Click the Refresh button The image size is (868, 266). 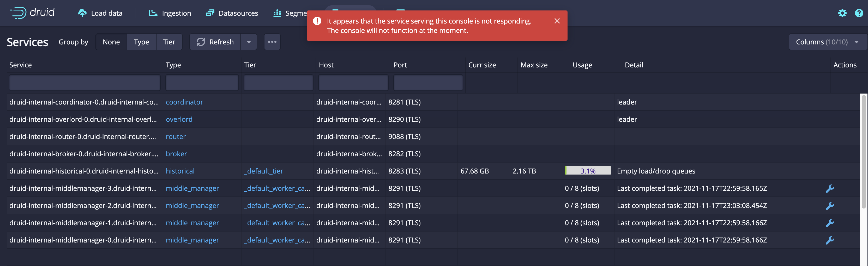pos(215,42)
